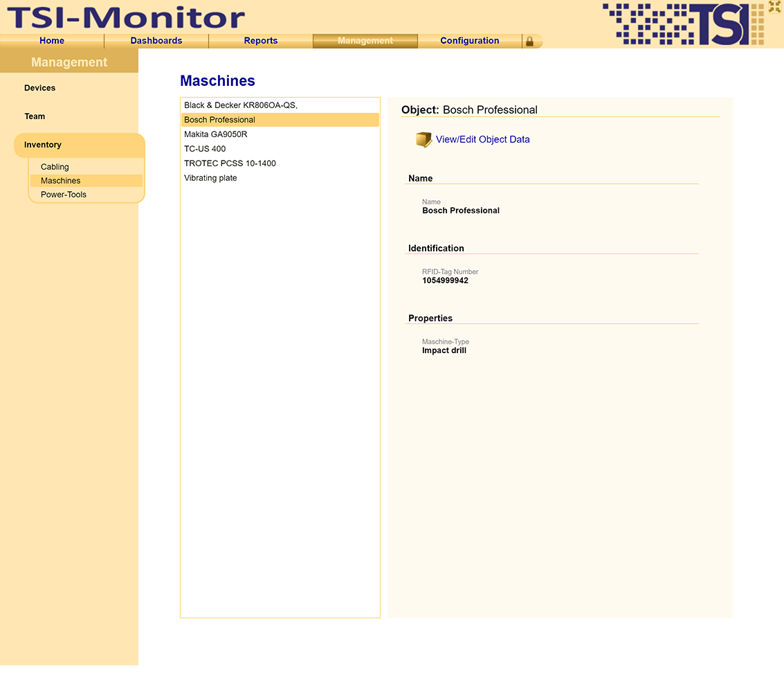Screen dimensions: 784x673
Task: Select Power-Tools under Inventory
Action: click(64, 195)
